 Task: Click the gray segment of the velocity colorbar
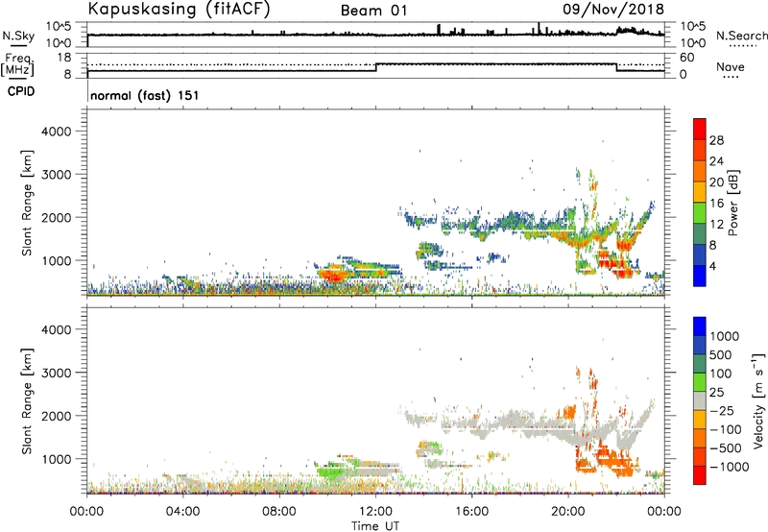pos(700,400)
